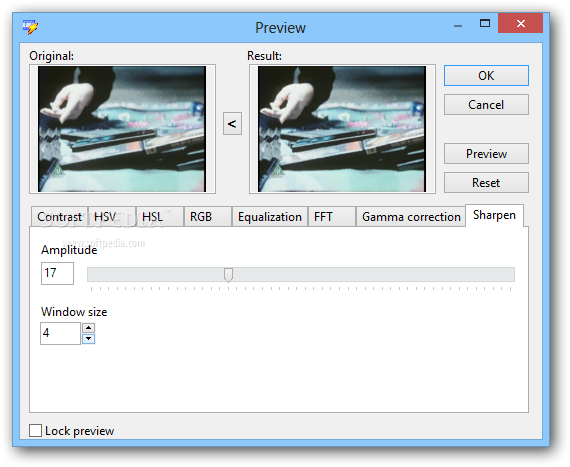Screen dimensions: 570x467
Task: Switch to the Equalization tab
Action: point(270,217)
